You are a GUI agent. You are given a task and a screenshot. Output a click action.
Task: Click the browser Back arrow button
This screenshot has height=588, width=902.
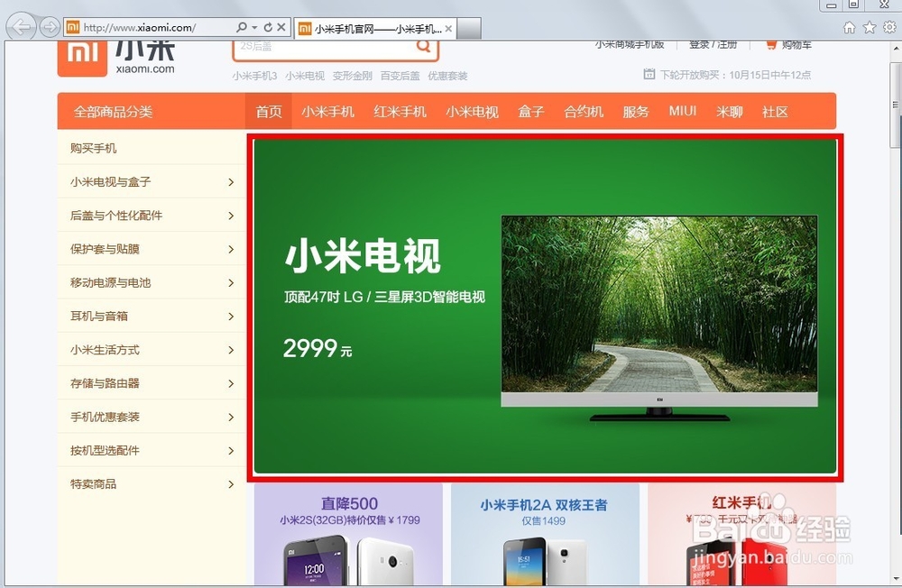21,26
